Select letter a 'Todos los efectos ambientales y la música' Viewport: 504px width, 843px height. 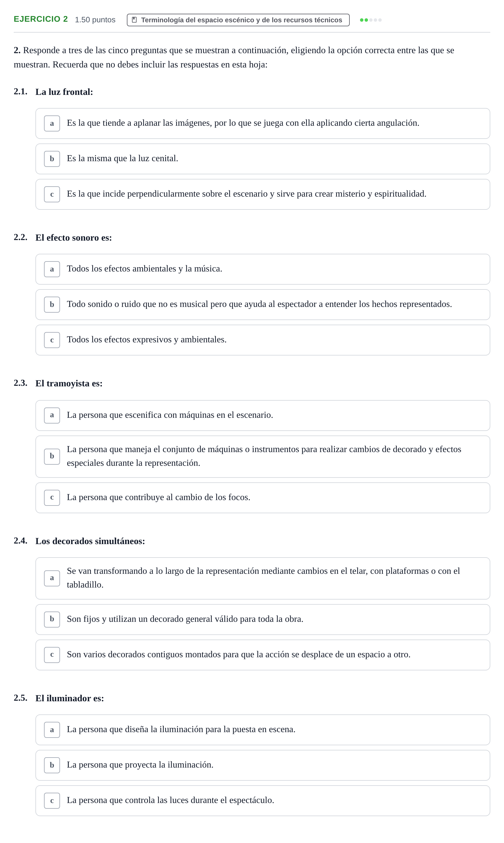click(x=263, y=269)
